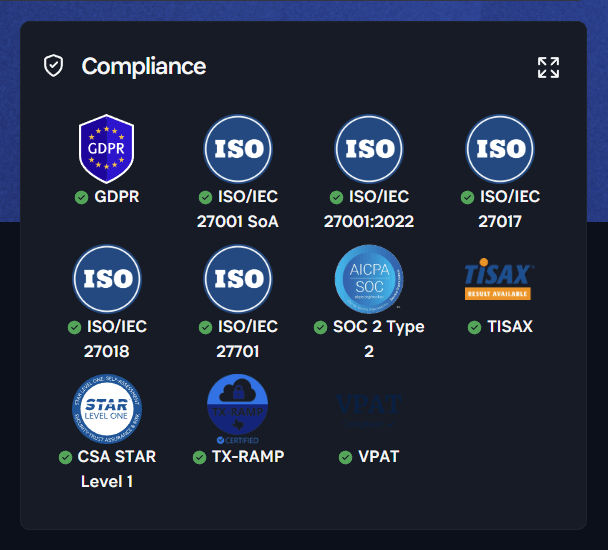The image size is (608, 550).
Task: Select the TX-RAMP text label
Action: click(x=247, y=457)
